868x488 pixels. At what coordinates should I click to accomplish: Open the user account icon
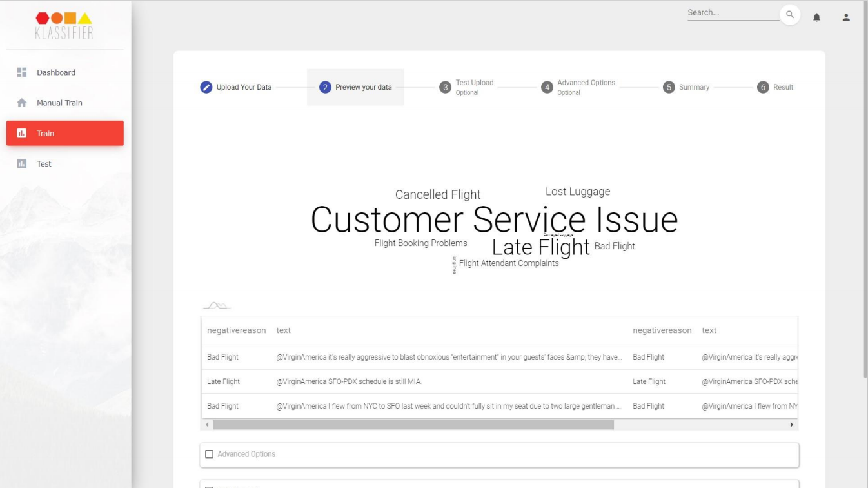tap(846, 17)
